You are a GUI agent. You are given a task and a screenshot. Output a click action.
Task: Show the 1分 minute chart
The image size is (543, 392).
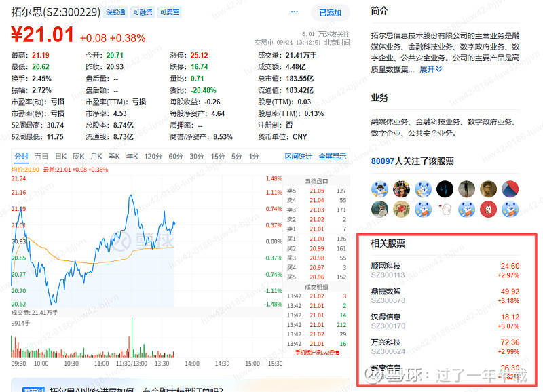click(254, 157)
